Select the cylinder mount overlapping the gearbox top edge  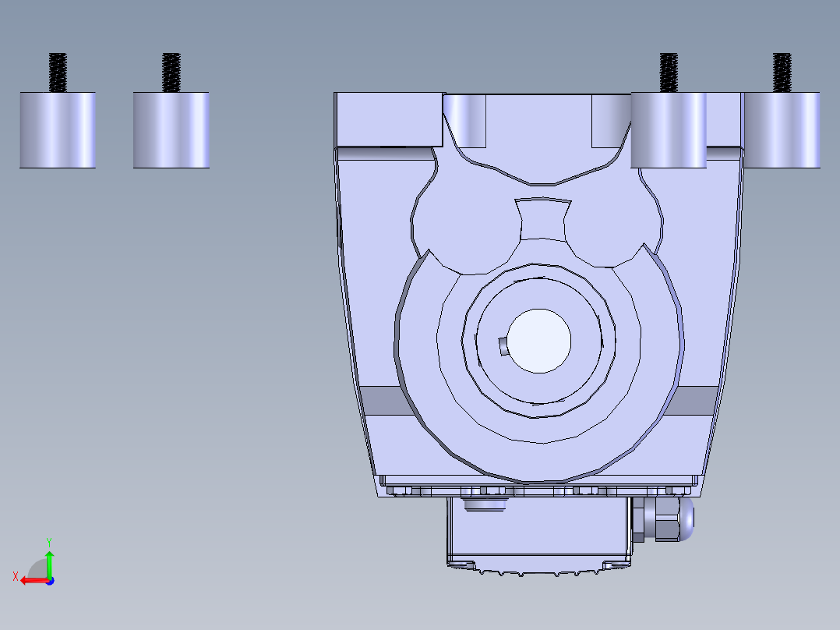tap(669, 130)
